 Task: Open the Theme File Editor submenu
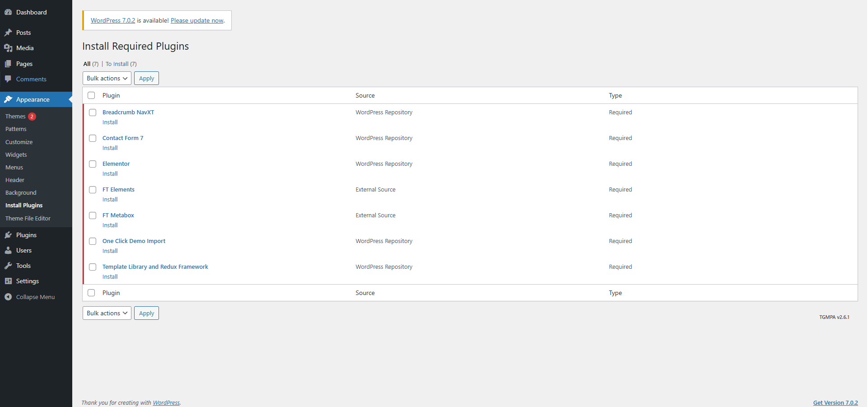(28, 218)
